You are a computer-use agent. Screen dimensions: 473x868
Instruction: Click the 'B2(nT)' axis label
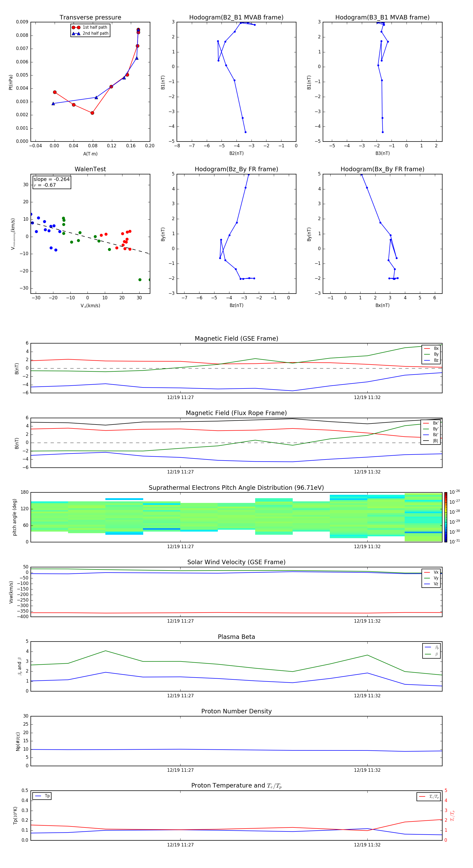236,153
